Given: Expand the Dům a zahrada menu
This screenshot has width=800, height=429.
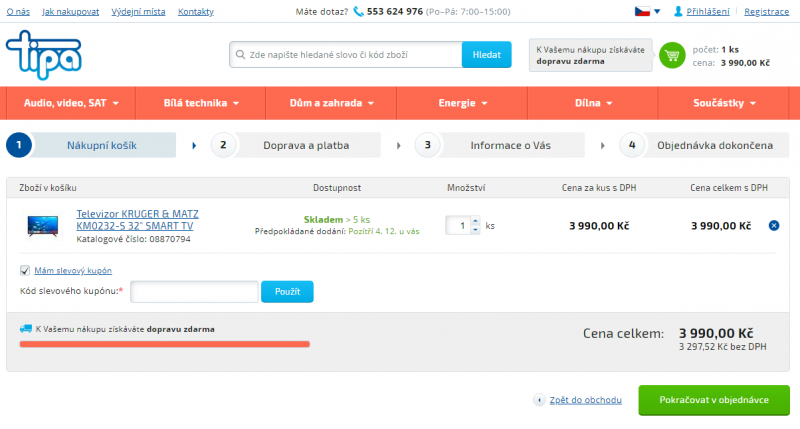Looking at the screenshot, I should click(331, 103).
